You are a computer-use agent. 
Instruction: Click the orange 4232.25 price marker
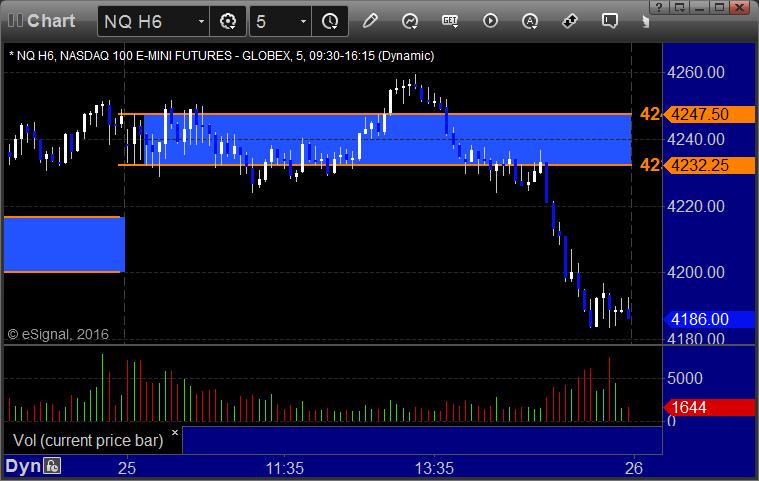pyautogui.click(x=709, y=165)
